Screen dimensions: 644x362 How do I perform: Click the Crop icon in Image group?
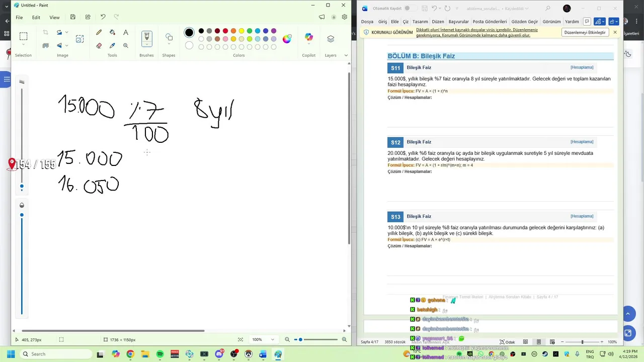(x=45, y=32)
